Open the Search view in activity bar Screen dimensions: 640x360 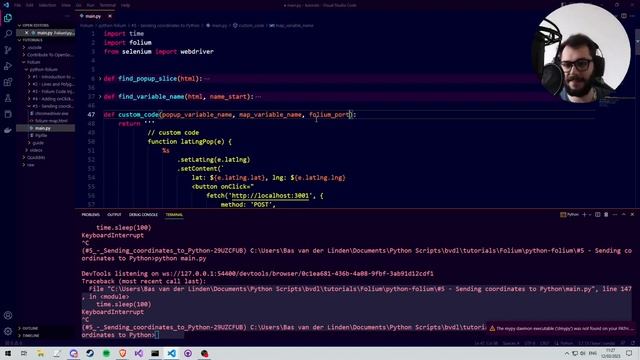(x=8, y=33)
